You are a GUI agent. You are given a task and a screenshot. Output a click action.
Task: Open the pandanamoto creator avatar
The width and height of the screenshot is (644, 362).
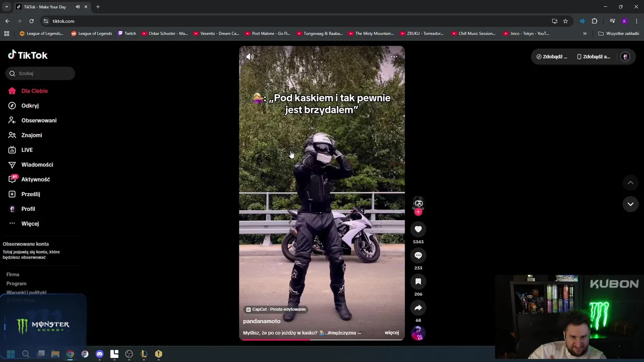(x=418, y=203)
